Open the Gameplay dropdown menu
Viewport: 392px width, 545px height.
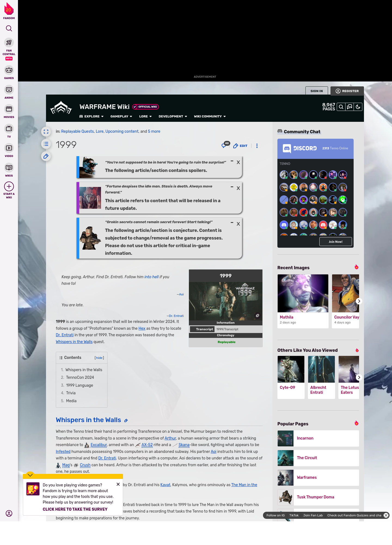[121, 116]
